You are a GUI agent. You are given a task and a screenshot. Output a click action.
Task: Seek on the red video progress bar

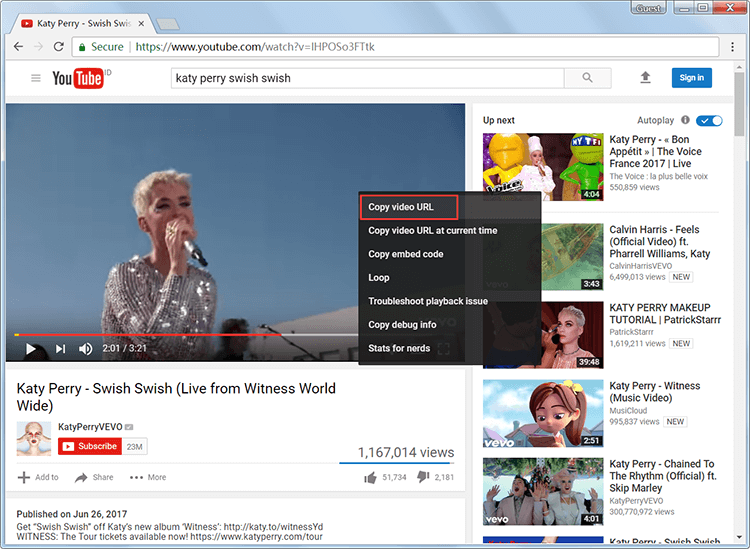tap(148, 335)
